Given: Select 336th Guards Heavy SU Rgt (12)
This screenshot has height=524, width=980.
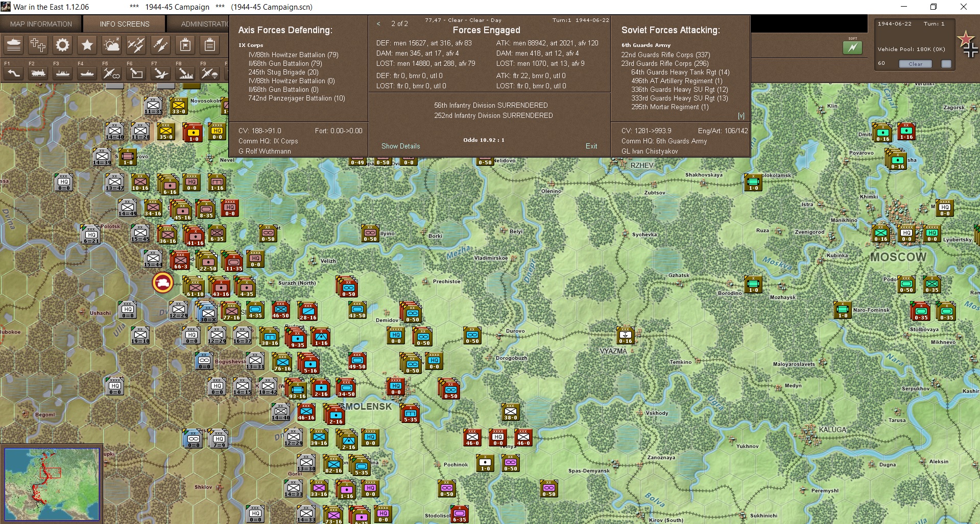Looking at the screenshot, I should (680, 89).
